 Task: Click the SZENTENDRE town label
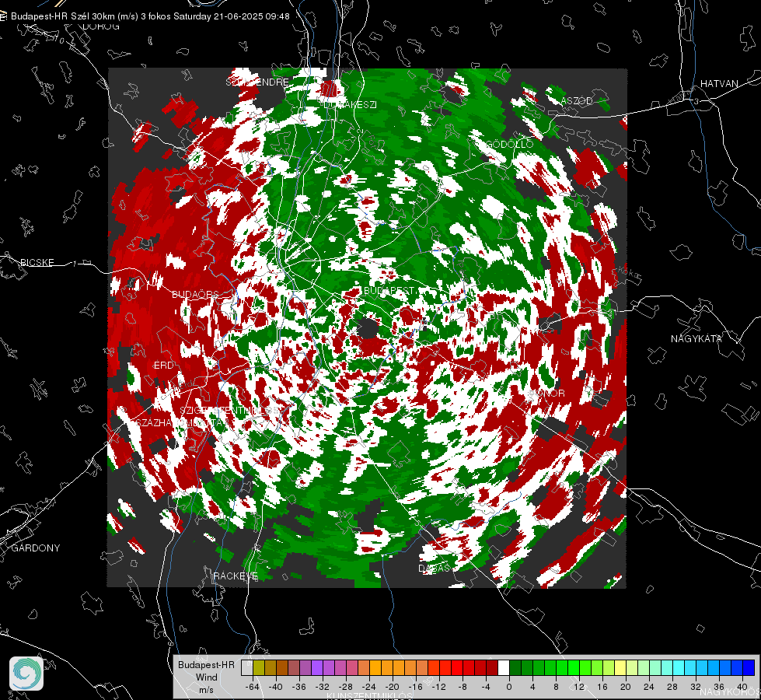click(x=257, y=82)
